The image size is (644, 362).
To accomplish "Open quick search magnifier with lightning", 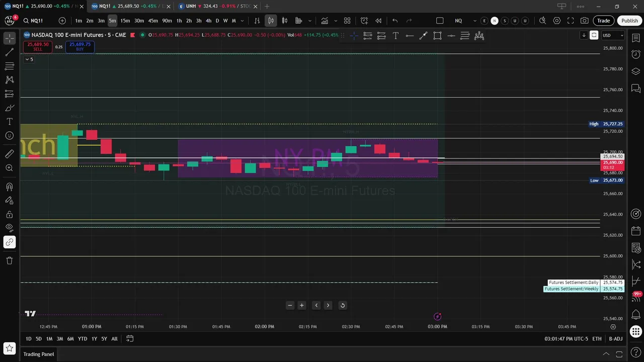I will tap(542, 21).
